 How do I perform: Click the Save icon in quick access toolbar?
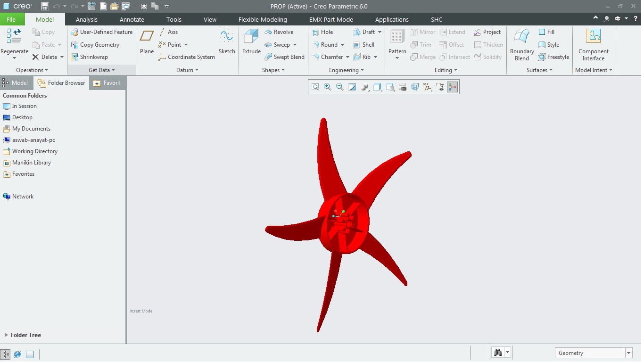(45, 6)
